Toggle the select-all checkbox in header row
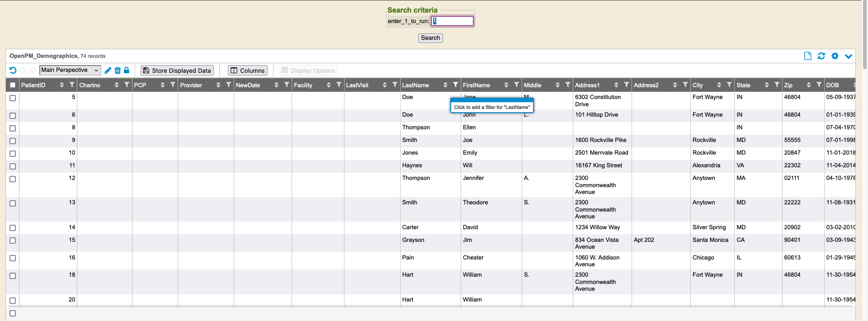The image size is (868, 321). pos(13,85)
